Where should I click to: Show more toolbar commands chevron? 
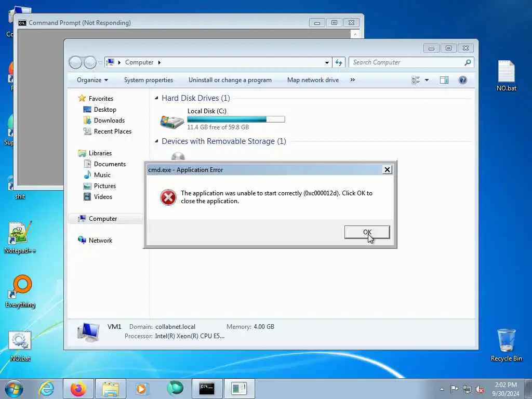(353, 80)
